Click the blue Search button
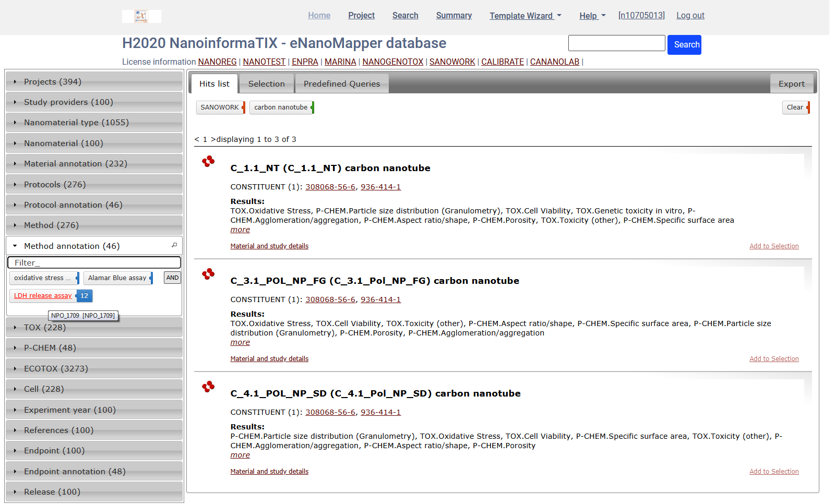 click(684, 45)
